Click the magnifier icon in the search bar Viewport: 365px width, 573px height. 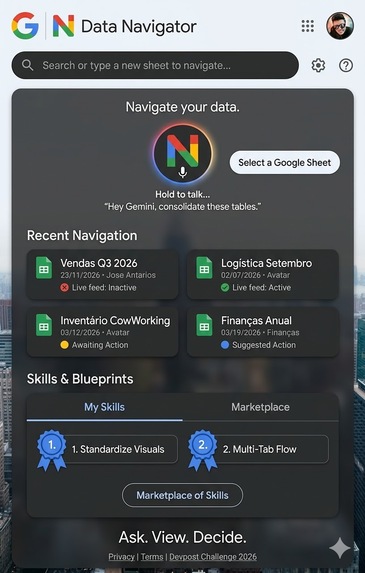point(27,65)
